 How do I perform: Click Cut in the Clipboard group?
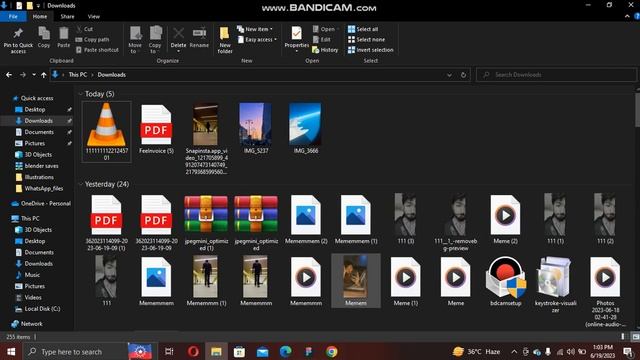(x=84, y=29)
